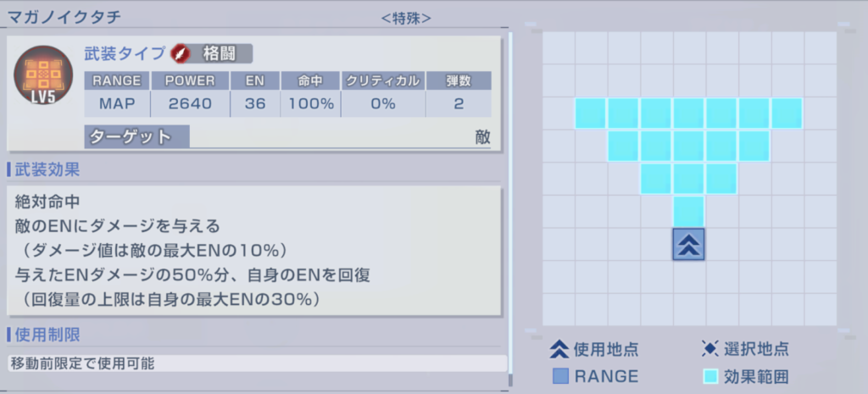The width and height of the screenshot is (868, 394).
Task: Click the RANGE legend blue square
Action: point(559,375)
